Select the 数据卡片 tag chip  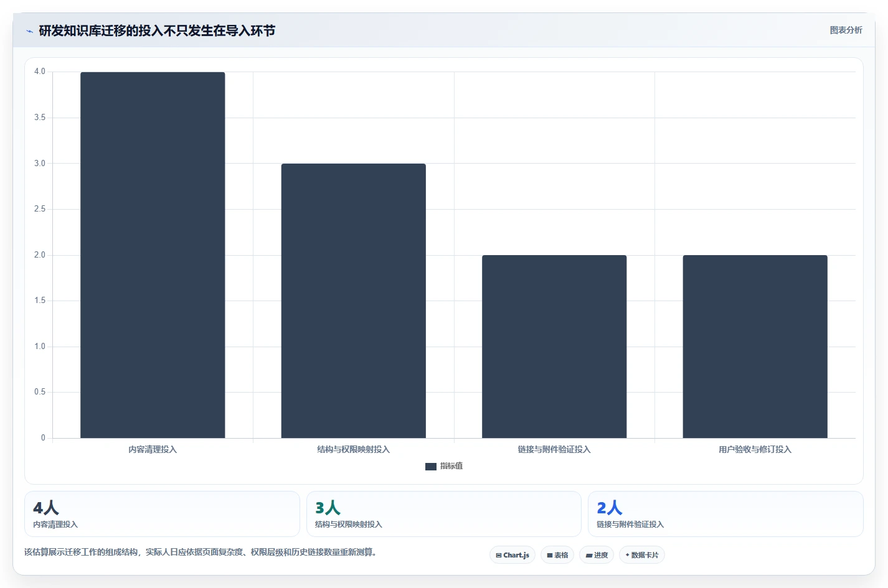641,555
